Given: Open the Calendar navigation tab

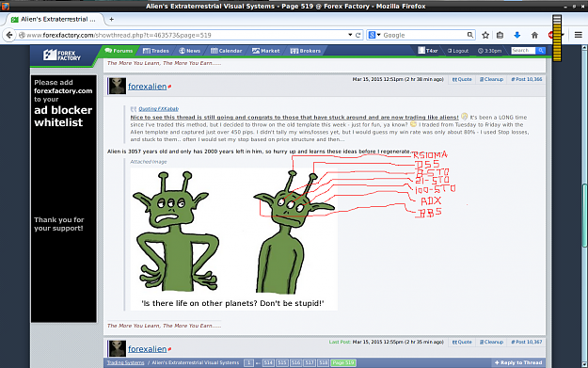Looking at the screenshot, I should (x=227, y=51).
